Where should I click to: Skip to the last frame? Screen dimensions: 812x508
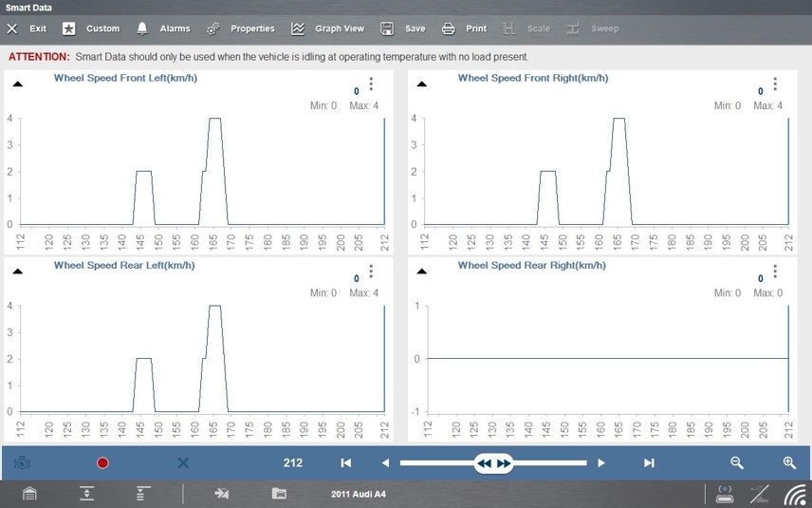[649, 463]
